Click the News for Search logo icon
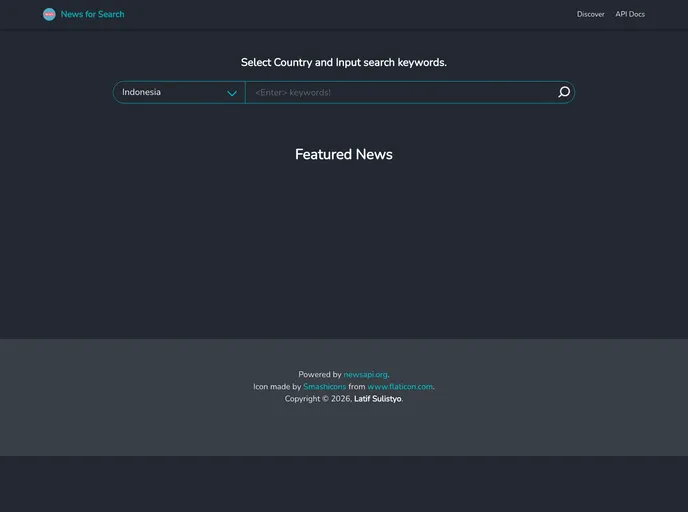 coord(49,14)
